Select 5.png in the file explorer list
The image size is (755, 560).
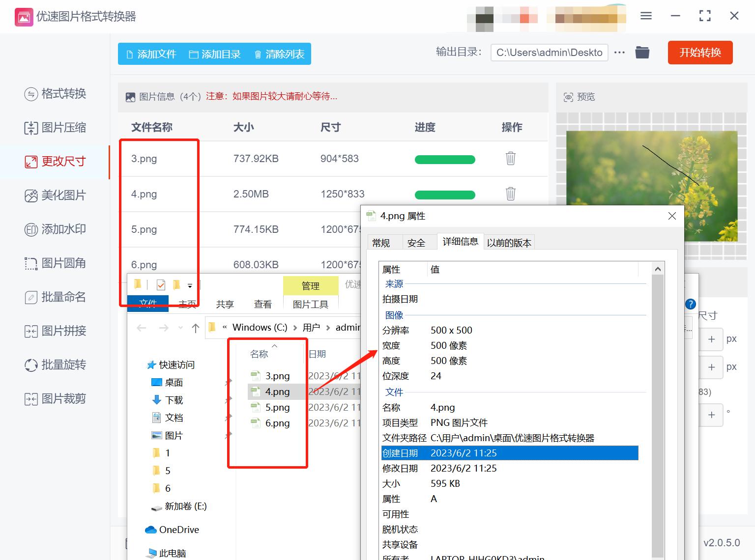278,407
